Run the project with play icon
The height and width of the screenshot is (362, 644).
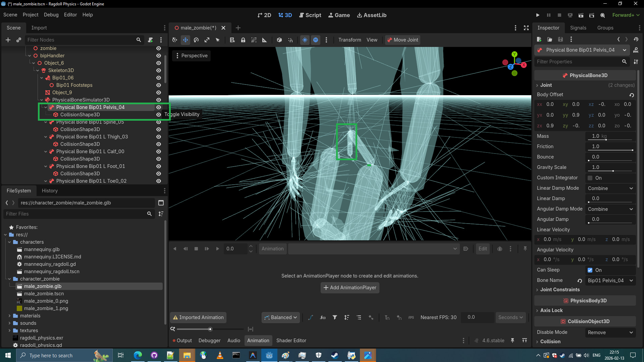(x=538, y=15)
